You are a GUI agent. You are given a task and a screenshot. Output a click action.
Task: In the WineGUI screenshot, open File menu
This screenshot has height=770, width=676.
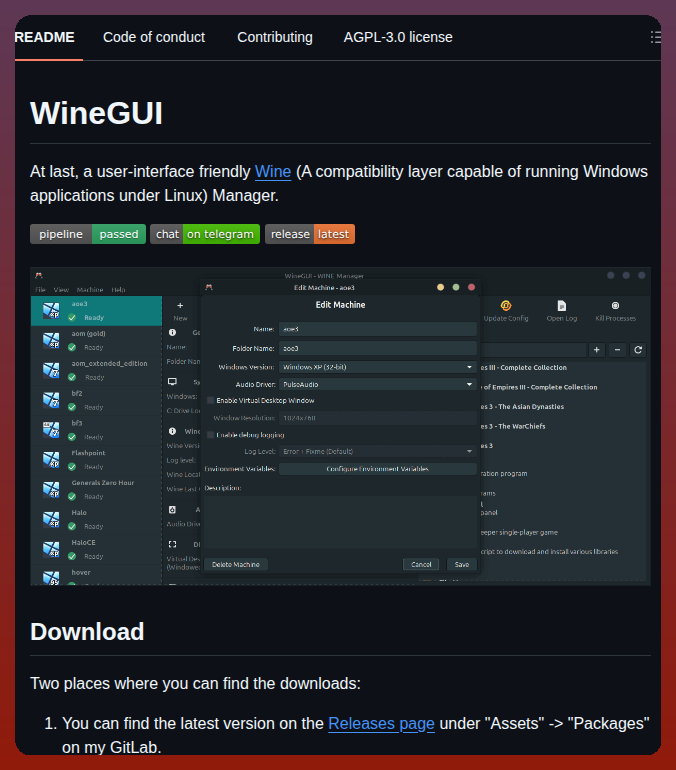(41, 290)
